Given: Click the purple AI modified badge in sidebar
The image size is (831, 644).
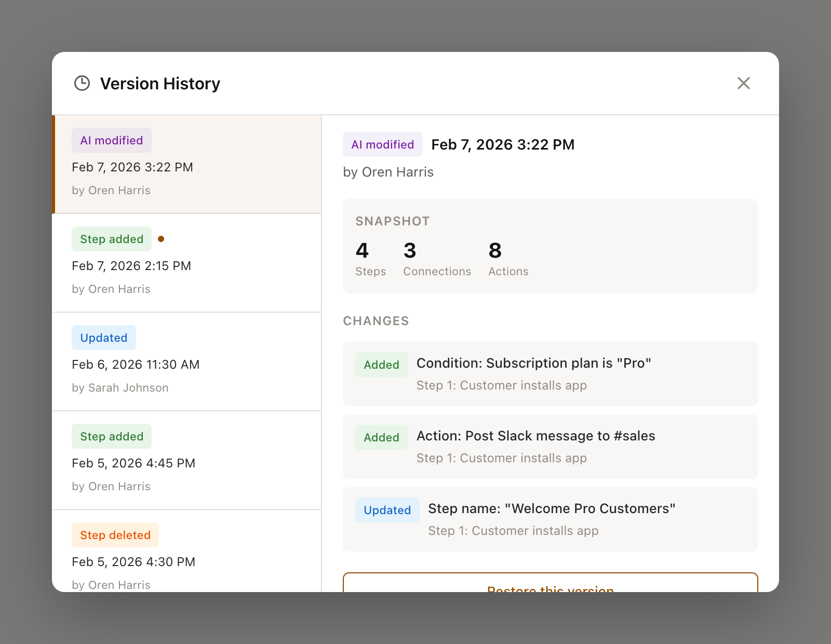Looking at the screenshot, I should tap(111, 140).
